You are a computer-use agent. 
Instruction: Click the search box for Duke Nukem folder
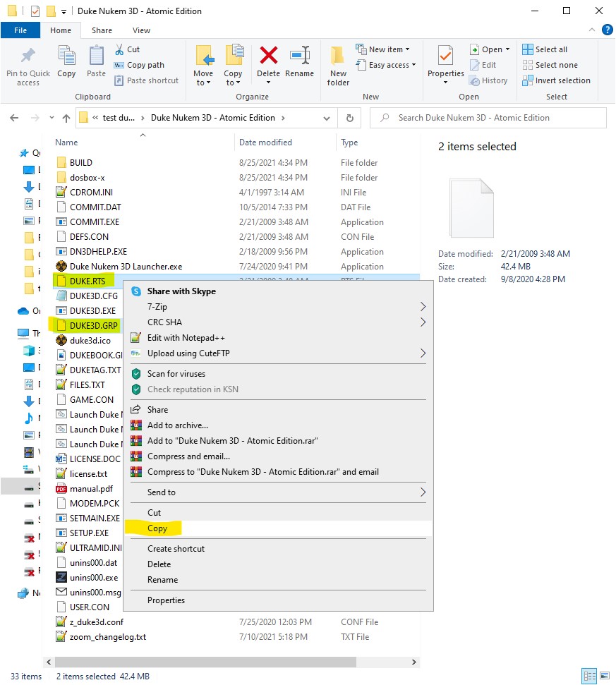488,118
